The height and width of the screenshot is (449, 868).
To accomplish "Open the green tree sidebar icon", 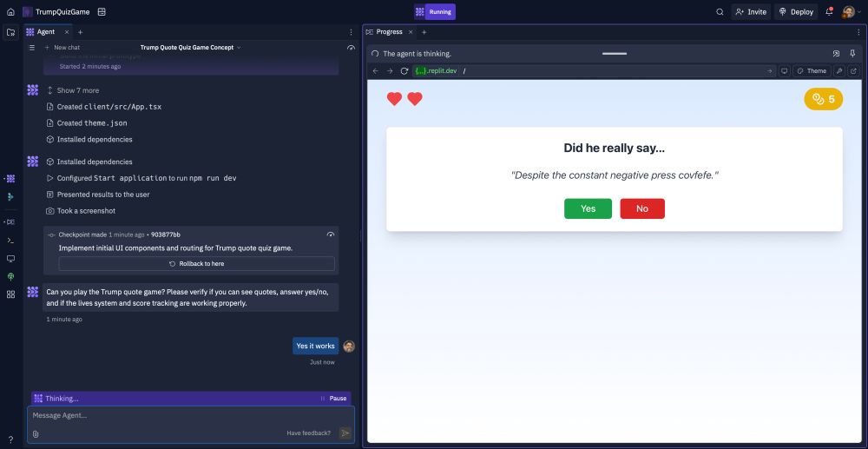I will [10, 277].
